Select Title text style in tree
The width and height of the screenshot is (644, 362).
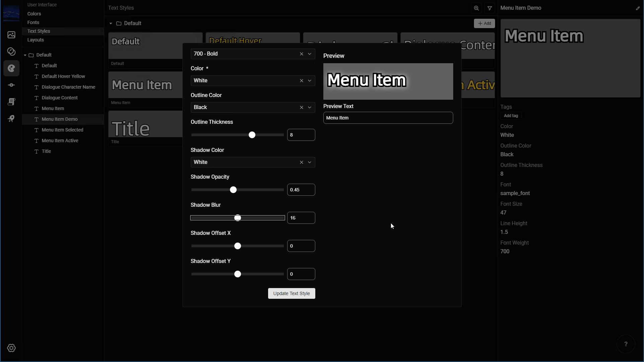coord(63,151)
